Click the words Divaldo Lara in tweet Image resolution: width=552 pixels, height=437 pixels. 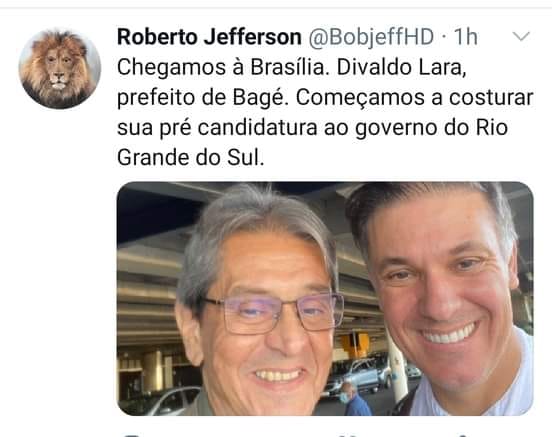(401, 67)
